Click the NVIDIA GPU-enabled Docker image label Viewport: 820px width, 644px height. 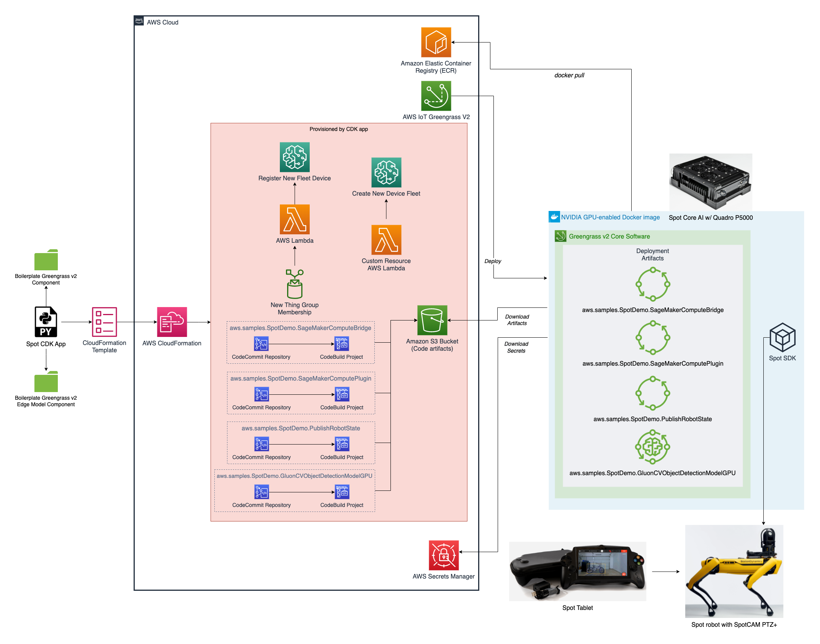click(x=610, y=217)
